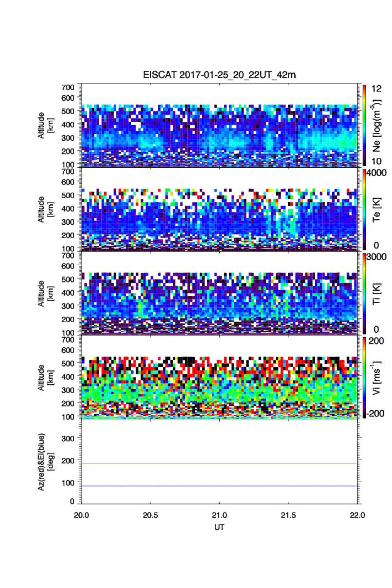Click the red azimuth line
This screenshot has width=392, height=588.
point(221,463)
